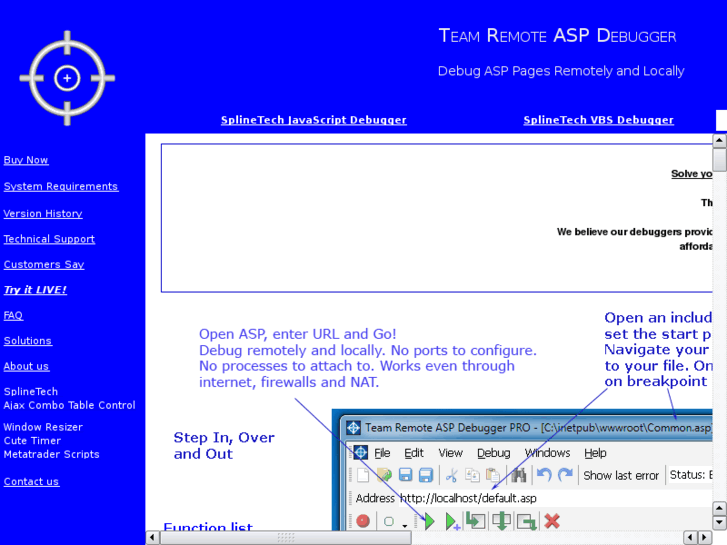Viewport: 727px width, 545px height.
Task: Click the Window Resizer text
Action: coord(43,427)
